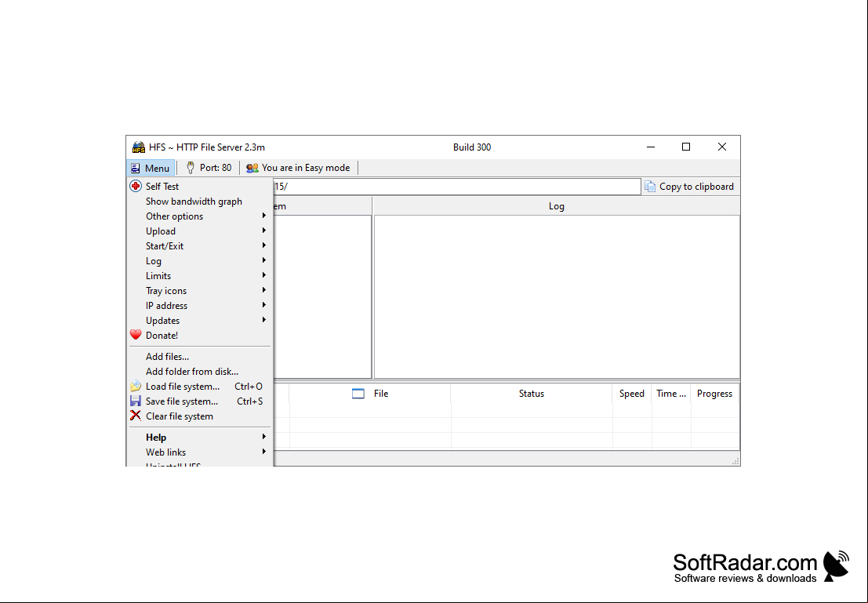Click the server URL address field

pos(456,187)
